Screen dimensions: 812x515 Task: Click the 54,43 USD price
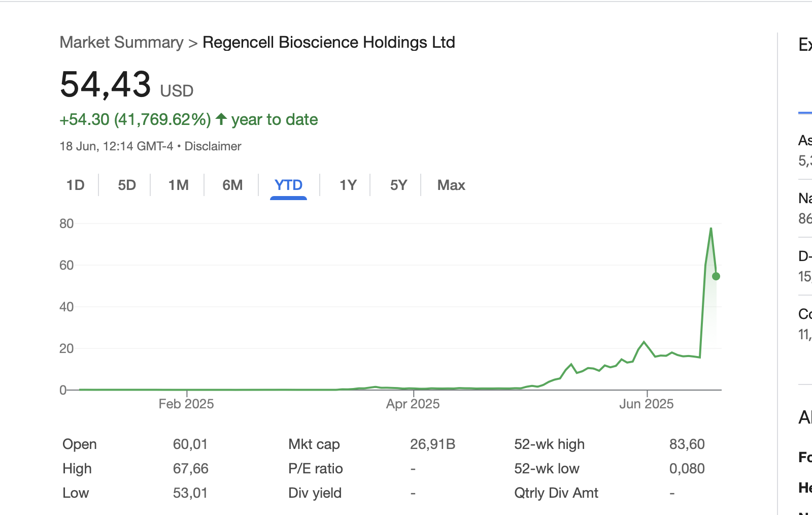click(x=106, y=85)
